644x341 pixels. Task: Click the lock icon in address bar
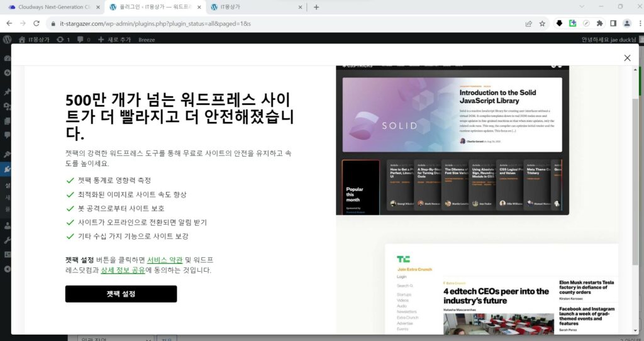[x=53, y=24]
